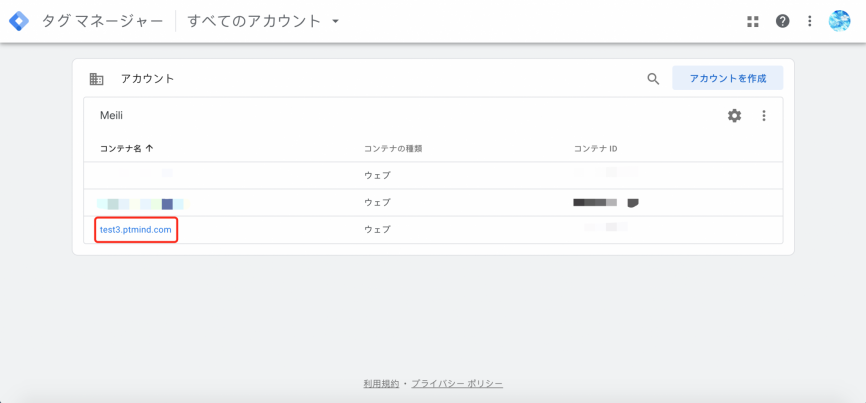Viewport: 866px width, 403px height.
Task: Open the 利用規約 link
Action: click(381, 383)
